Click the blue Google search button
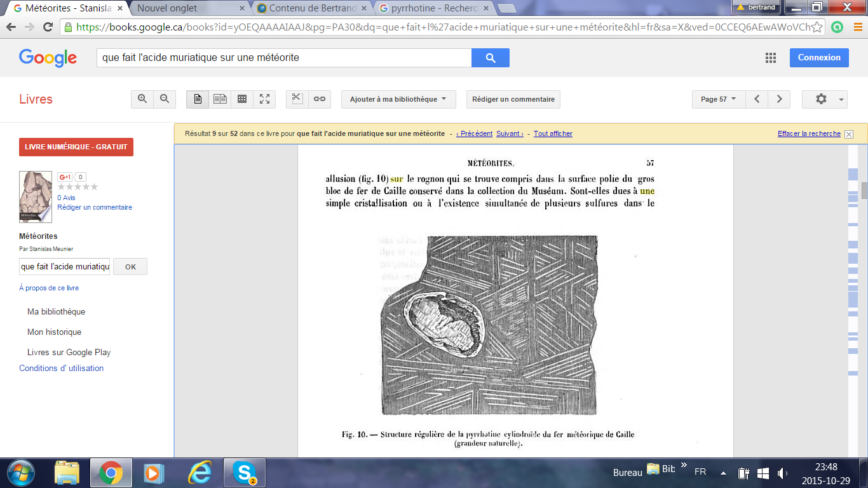The image size is (868, 488). click(490, 58)
